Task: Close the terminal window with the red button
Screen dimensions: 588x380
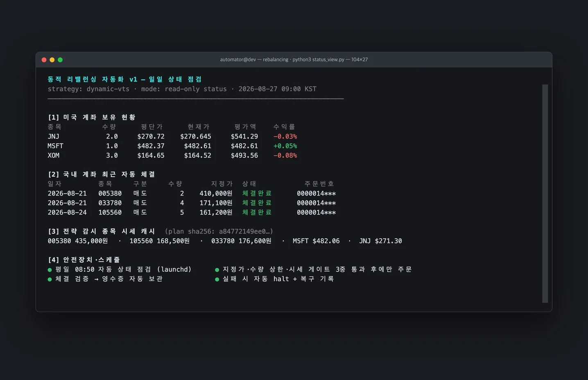Action: click(x=44, y=60)
